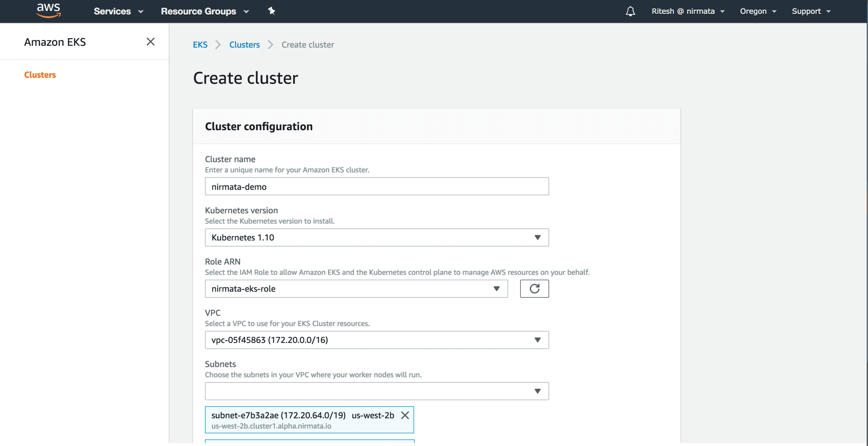Viewport: 868px width, 446px height.
Task: Expand the VPC dropdown
Action: 377,340
